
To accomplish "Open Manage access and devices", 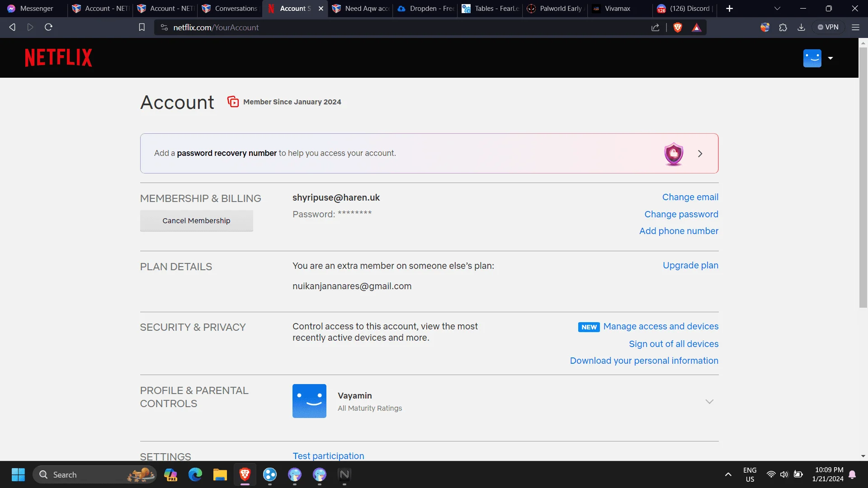I will (x=660, y=326).
